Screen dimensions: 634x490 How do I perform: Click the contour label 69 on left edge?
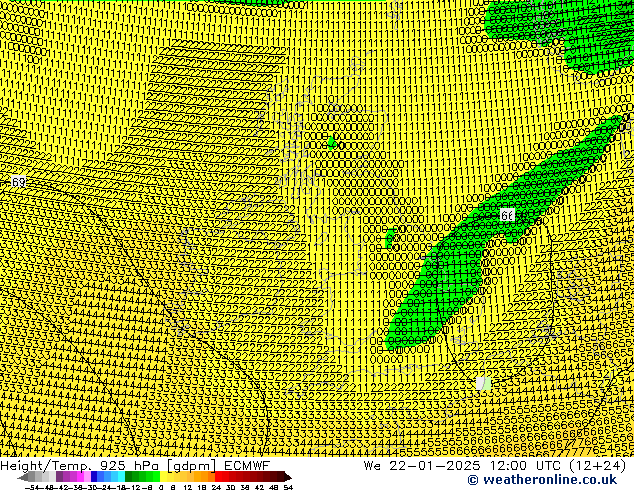point(18,182)
